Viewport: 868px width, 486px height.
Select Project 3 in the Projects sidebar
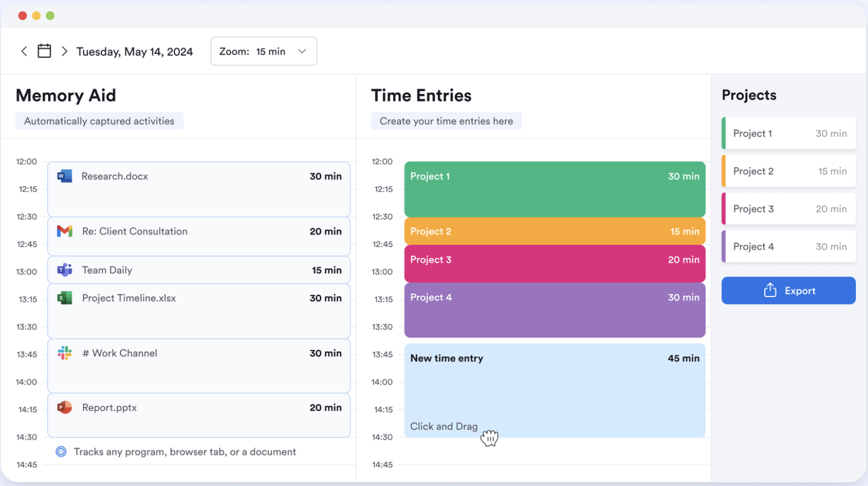(788, 208)
